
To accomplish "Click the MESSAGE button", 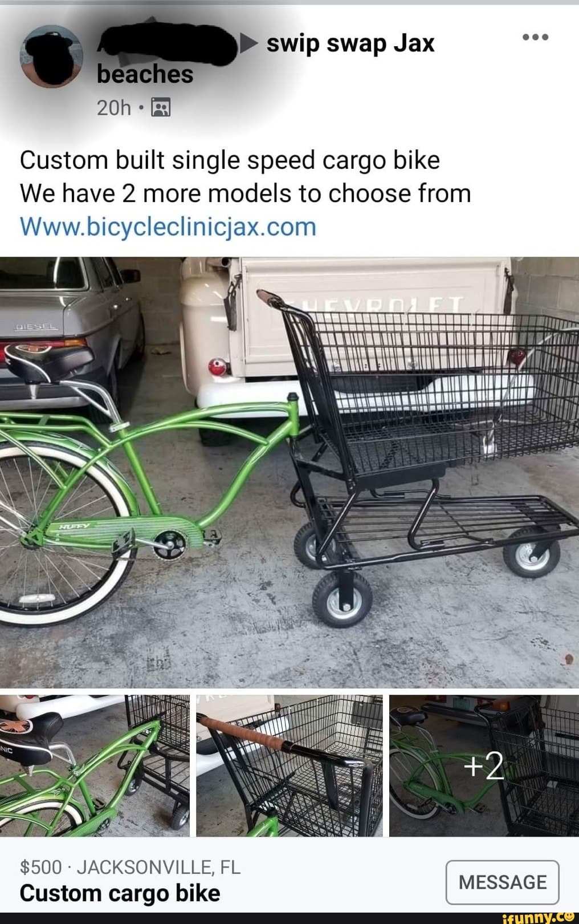I will tap(502, 882).
